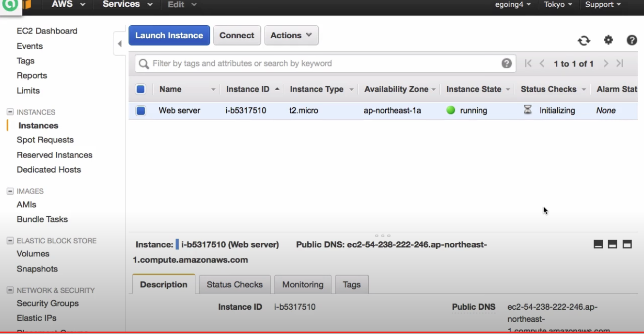Image resolution: width=644 pixels, height=334 pixels.
Task: Open Reserved Instances in the sidebar
Action: (x=54, y=155)
